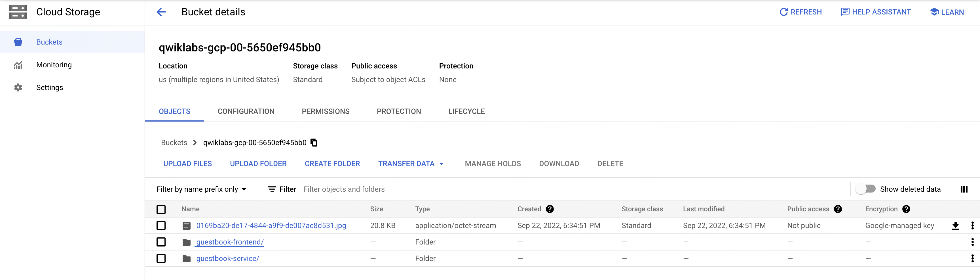Select all objects with header checkbox
The height and width of the screenshot is (280, 980).
[161, 210]
